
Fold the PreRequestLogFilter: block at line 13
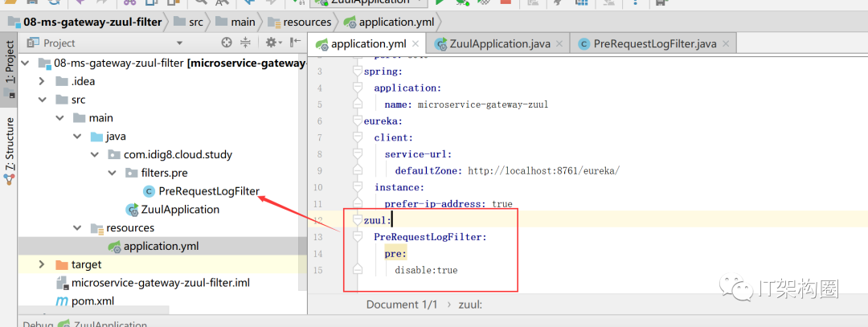pyautogui.click(x=357, y=237)
